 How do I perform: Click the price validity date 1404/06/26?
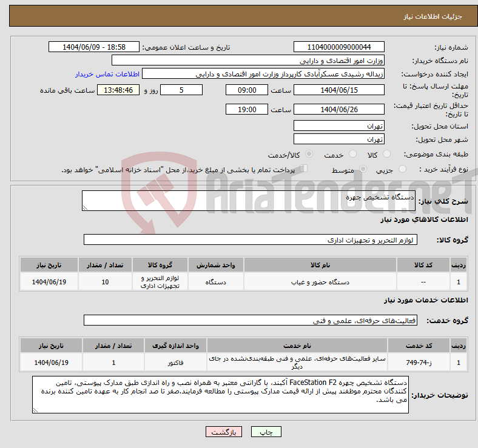pos(338,109)
